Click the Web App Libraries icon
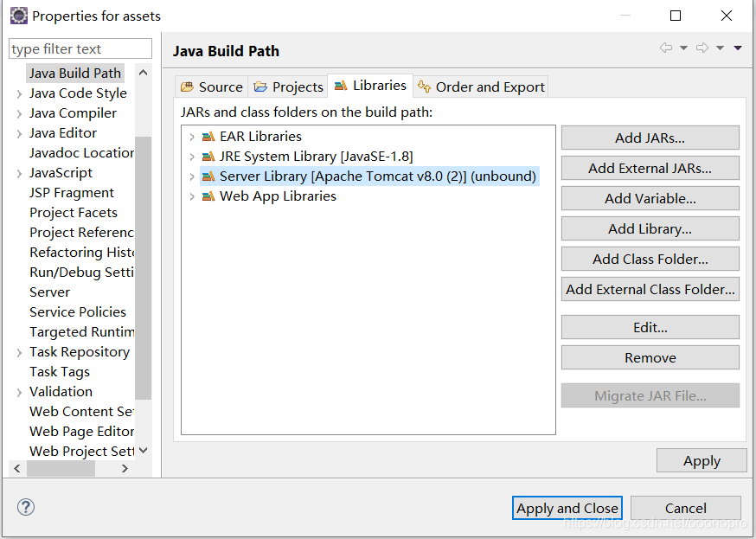This screenshot has height=539, width=756. click(208, 196)
